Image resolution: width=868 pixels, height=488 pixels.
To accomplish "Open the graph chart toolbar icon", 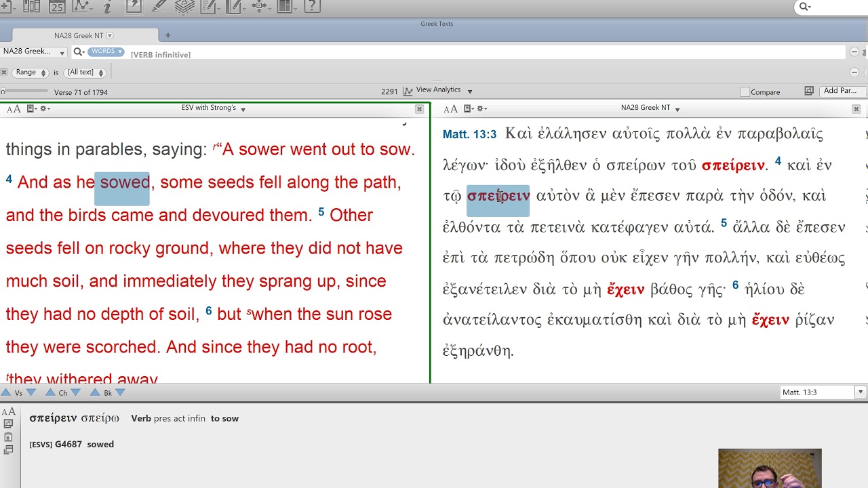I will click(82, 7).
